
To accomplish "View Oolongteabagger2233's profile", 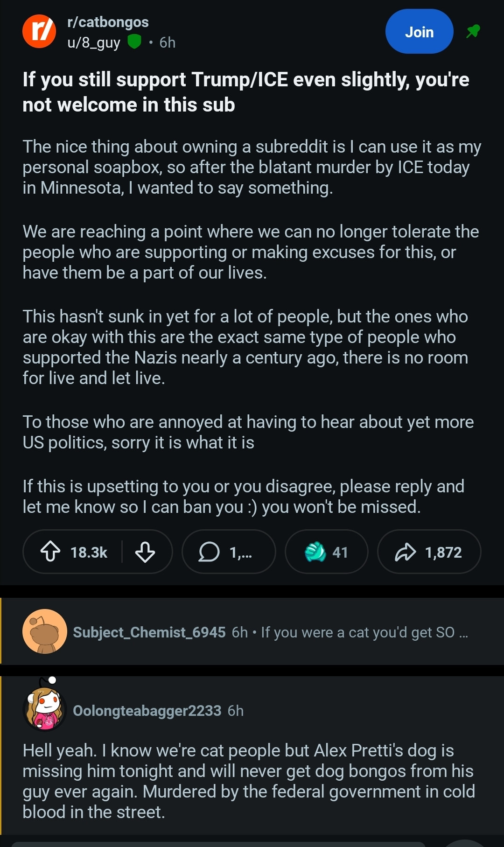I will click(x=147, y=711).
